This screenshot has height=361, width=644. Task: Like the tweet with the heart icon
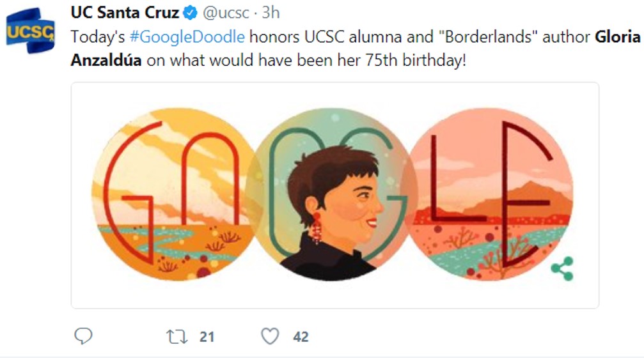[x=270, y=336]
